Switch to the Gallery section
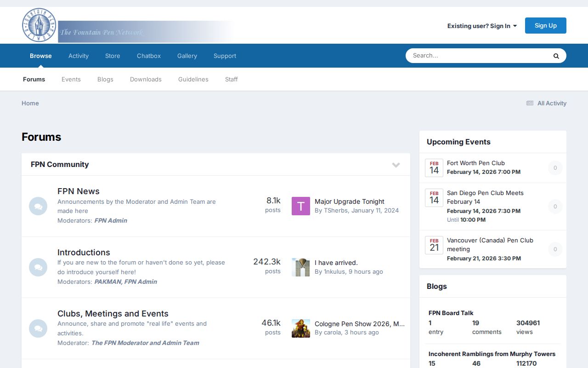This screenshot has width=588, height=368. point(187,56)
